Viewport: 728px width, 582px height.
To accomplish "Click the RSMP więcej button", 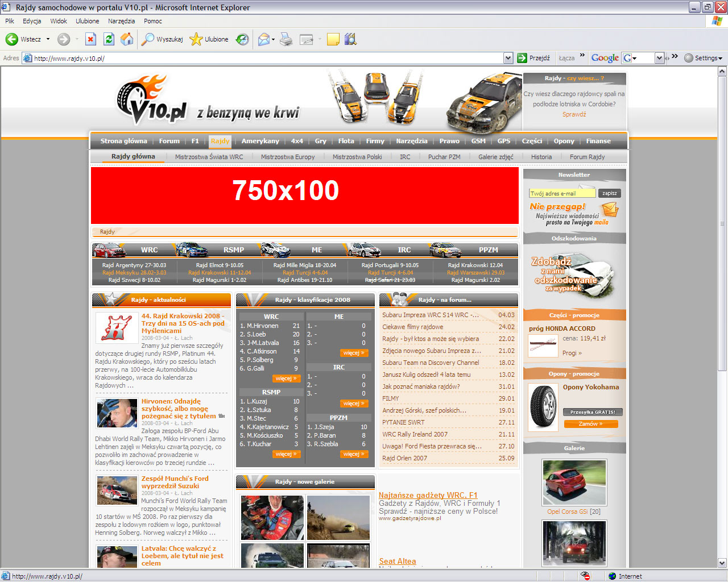I will (286, 454).
